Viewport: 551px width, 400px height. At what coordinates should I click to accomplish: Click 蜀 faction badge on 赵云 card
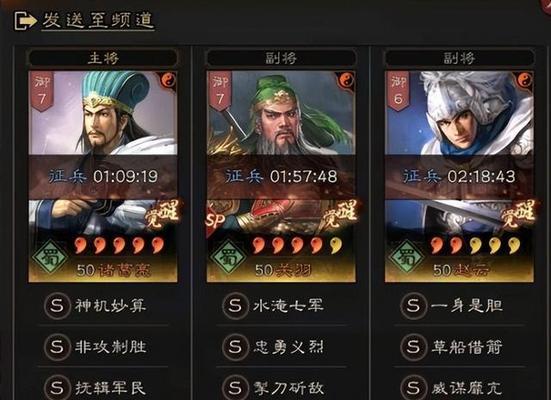pyautogui.click(x=407, y=258)
